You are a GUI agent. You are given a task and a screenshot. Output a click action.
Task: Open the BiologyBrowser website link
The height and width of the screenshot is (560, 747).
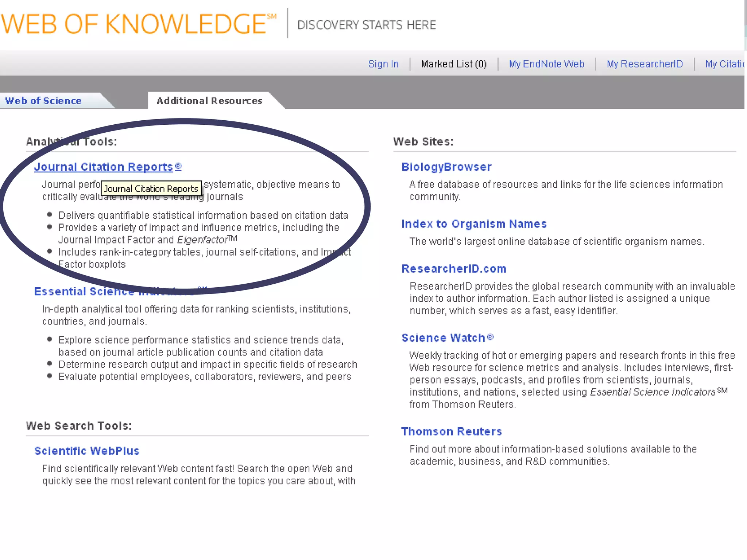[446, 167]
